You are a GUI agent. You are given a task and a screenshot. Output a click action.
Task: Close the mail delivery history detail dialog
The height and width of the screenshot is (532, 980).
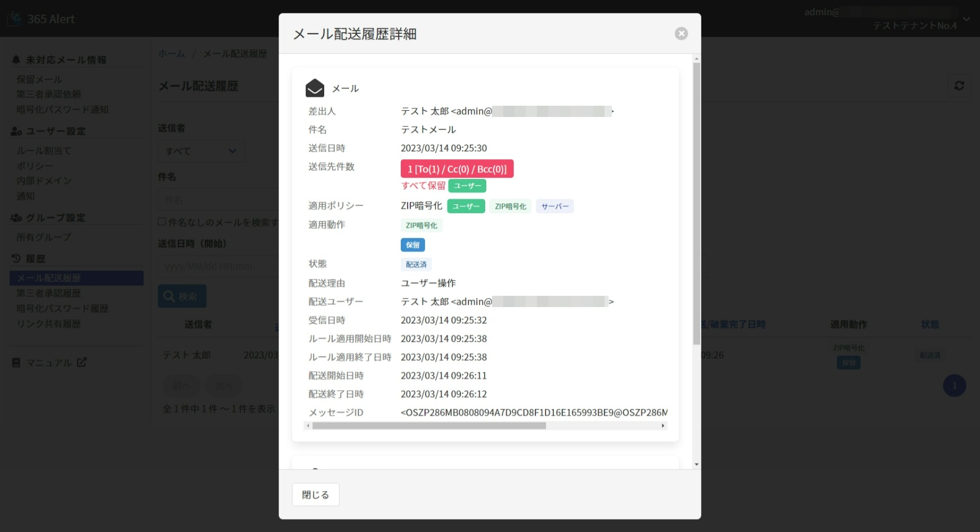[681, 34]
